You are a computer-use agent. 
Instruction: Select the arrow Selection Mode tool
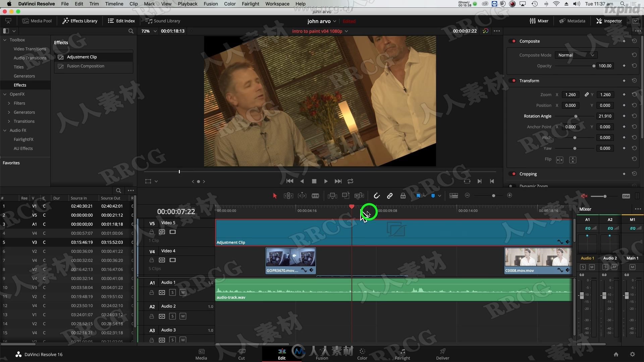point(275,196)
